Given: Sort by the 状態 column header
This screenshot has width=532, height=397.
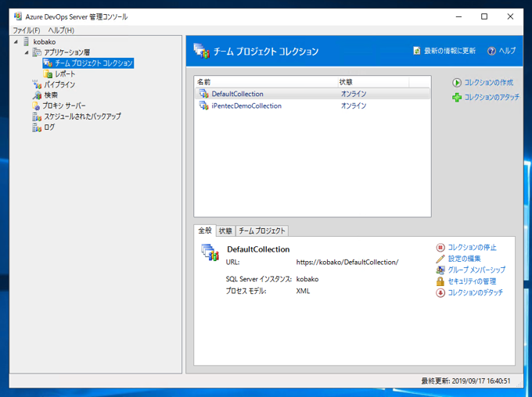Looking at the screenshot, I should coord(373,82).
